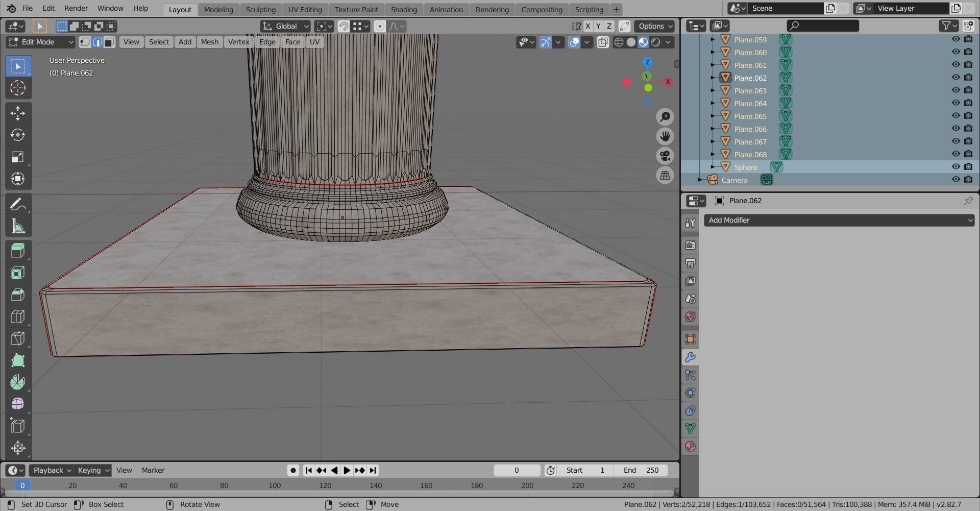
Task: Select the Poly Build tool
Action: coord(18,360)
